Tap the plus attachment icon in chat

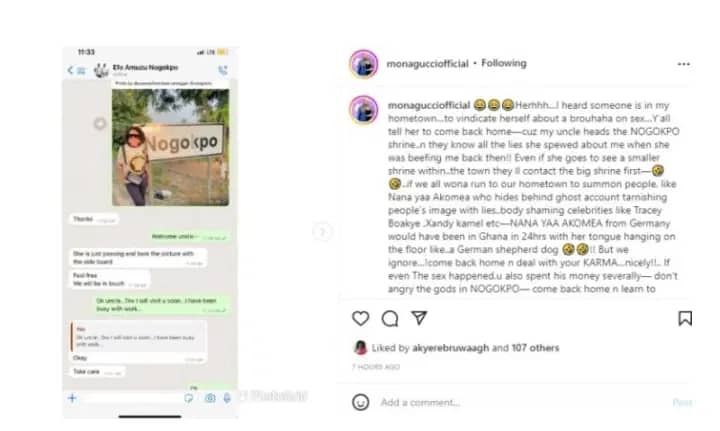[72, 398]
